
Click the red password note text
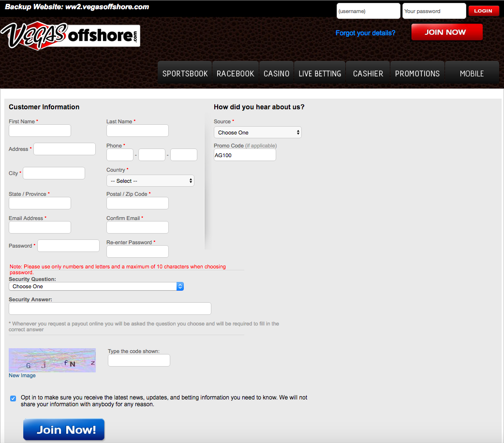click(x=118, y=269)
